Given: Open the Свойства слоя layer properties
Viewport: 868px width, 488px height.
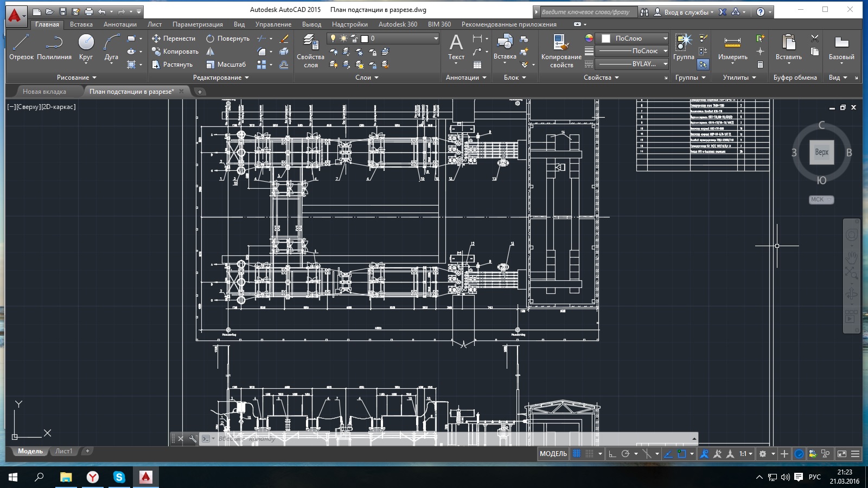Looking at the screenshot, I should pos(310,50).
